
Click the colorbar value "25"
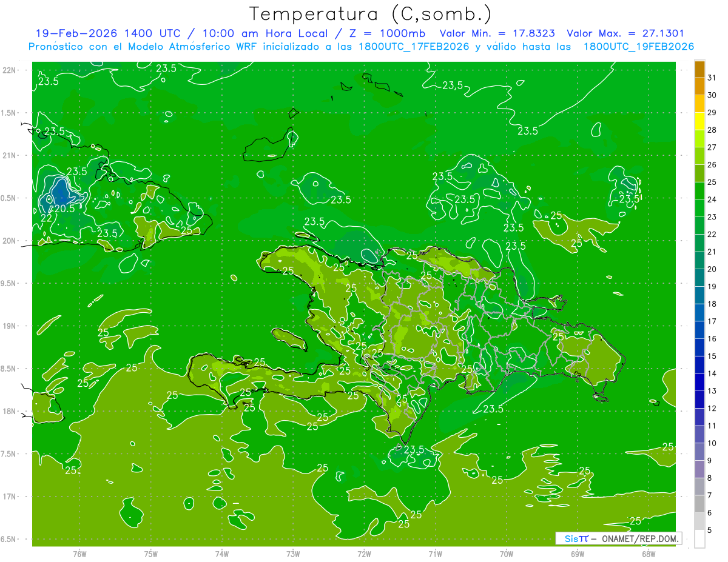[712, 182]
